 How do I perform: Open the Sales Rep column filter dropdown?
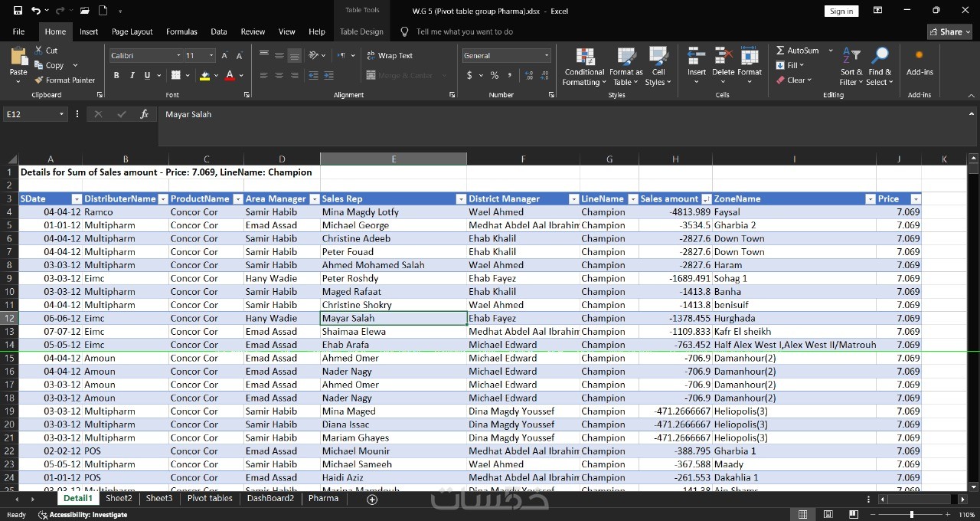click(x=460, y=199)
